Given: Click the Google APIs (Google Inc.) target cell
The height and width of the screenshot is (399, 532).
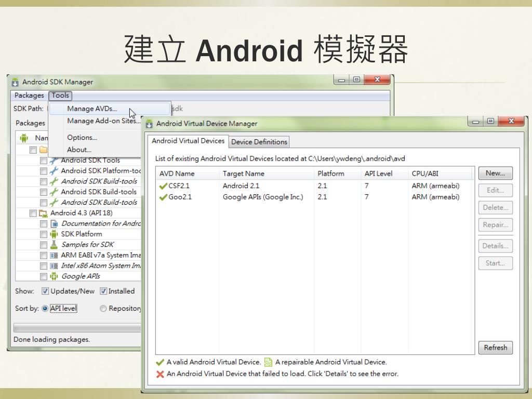Looking at the screenshot, I should [x=263, y=197].
